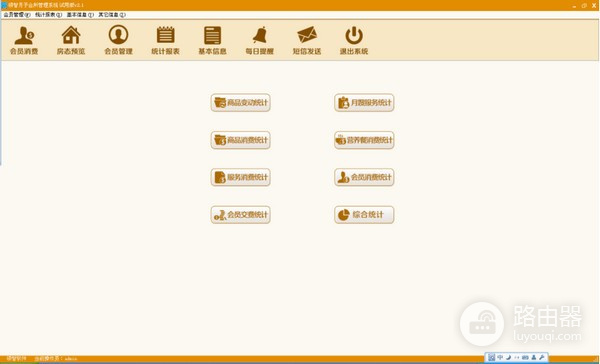Open 基本信息 menu in menu bar
Viewport: 600px width, 364px height.
tap(80, 15)
